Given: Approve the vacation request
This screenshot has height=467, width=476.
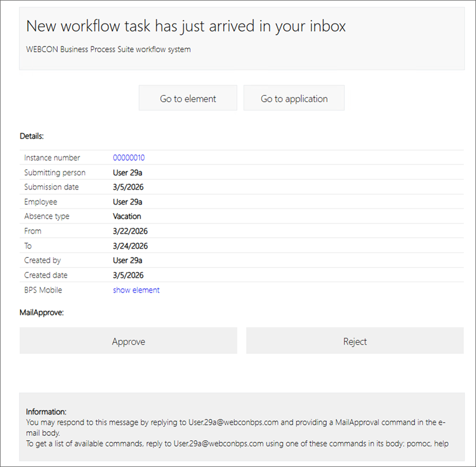Looking at the screenshot, I should pos(128,341).
